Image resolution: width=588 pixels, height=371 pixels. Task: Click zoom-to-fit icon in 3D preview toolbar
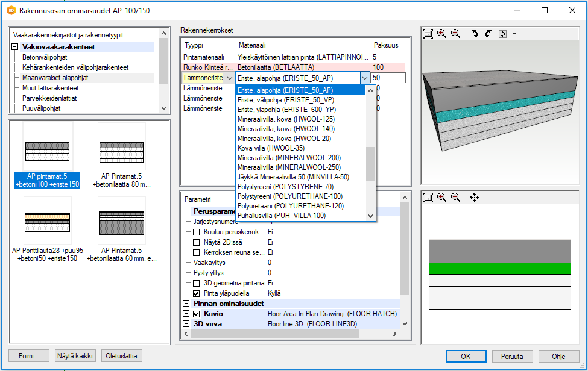point(428,34)
